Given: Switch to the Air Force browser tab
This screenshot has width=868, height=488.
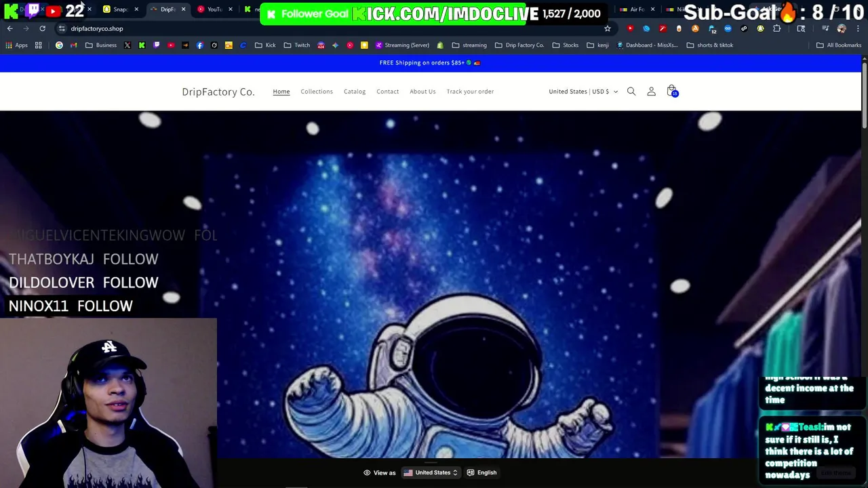Looking at the screenshot, I should click(637, 9).
